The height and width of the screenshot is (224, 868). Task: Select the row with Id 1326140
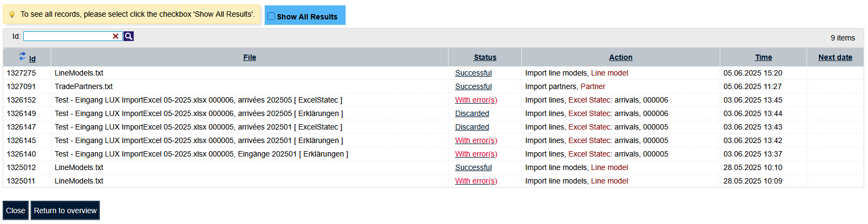(x=21, y=154)
